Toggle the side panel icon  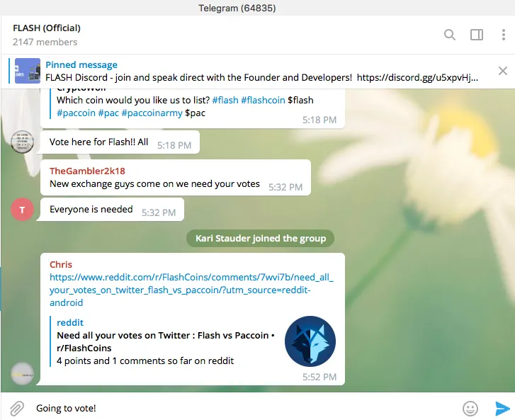[477, 35]
